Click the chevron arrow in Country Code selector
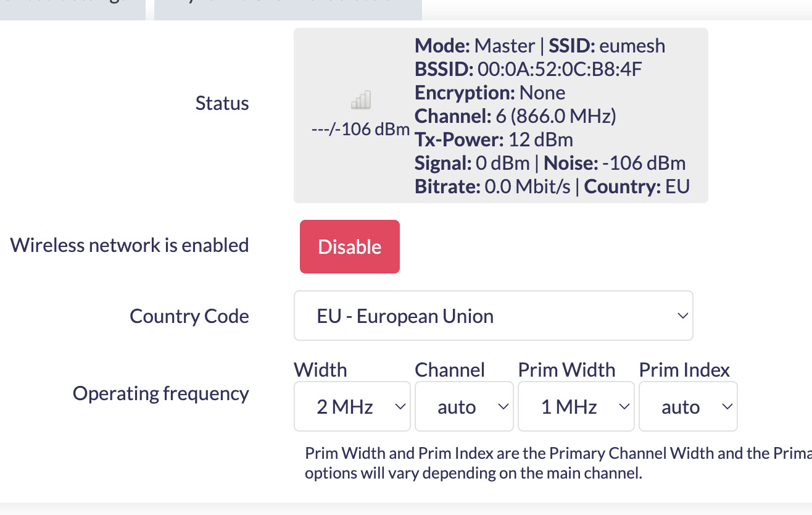 (x=682, y=316)
